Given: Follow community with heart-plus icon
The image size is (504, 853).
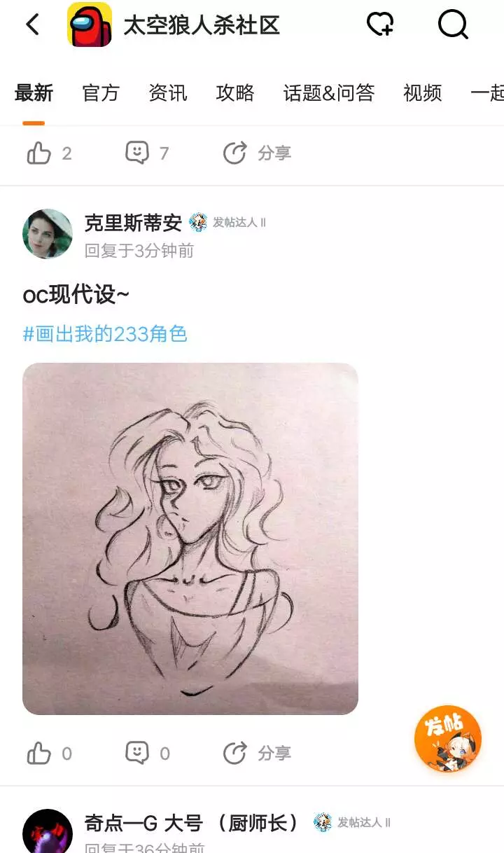Looking at the screenshot, I should click(x=381, y=25).
